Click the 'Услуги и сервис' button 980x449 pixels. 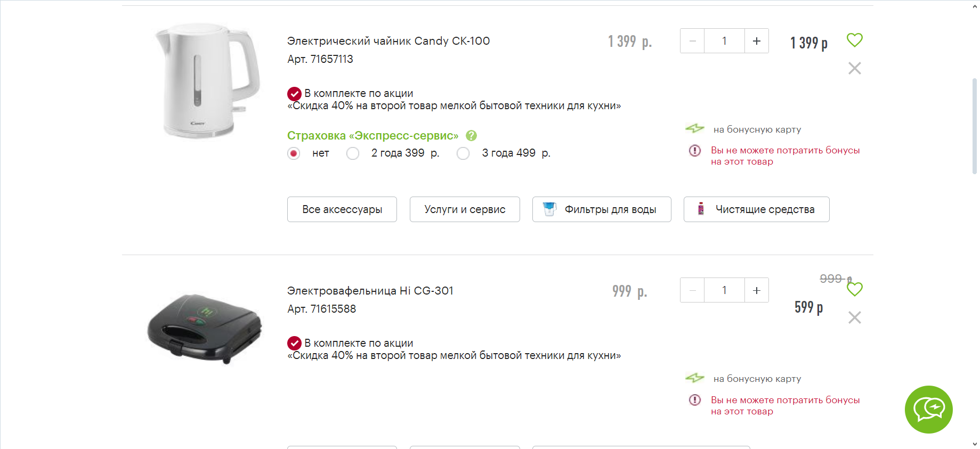(x=464, y=209)
